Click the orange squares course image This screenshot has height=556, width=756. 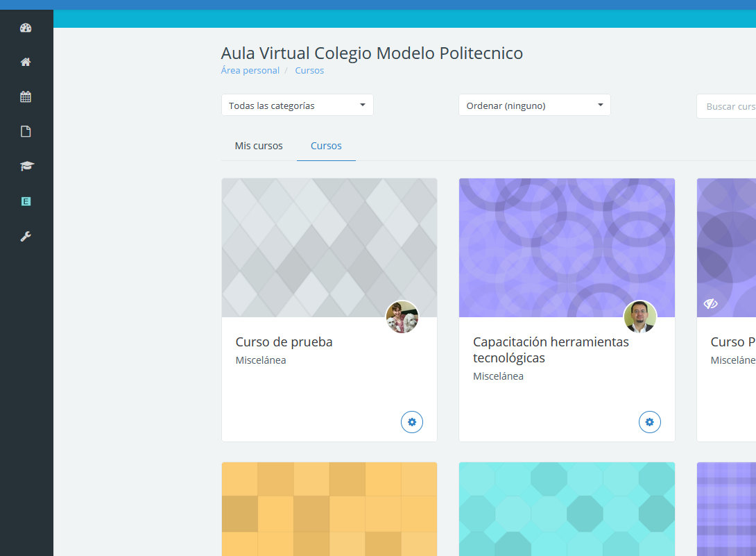pyautogui.click(x=329, y=509)
